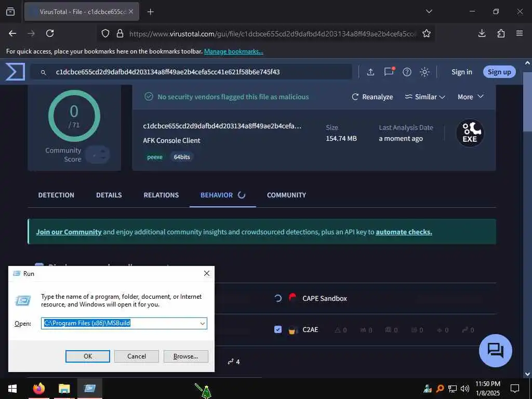Image resolution: width=532 pixels, height=399 pixels.
Task: Switch to the RELATIONS tab
Action: point(161,195)
